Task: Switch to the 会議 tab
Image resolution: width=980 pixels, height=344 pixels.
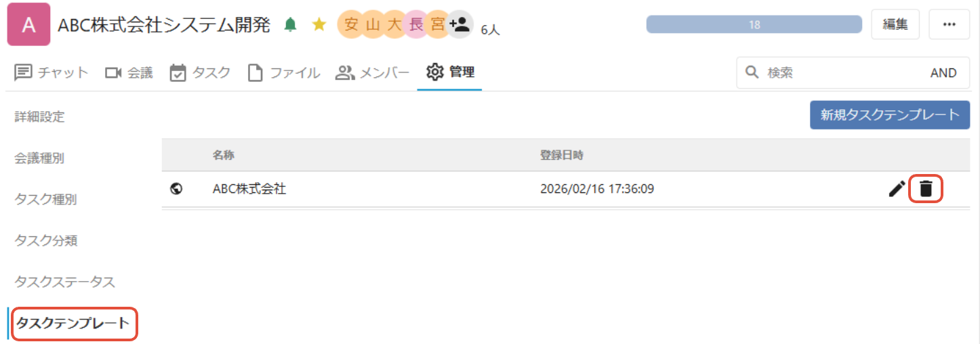Action: tap(129, 72)
